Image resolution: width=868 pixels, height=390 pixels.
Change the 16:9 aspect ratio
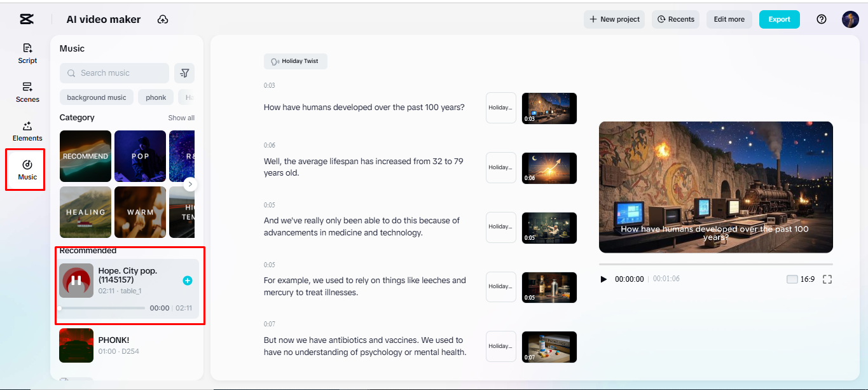click(x=801, y=279)
